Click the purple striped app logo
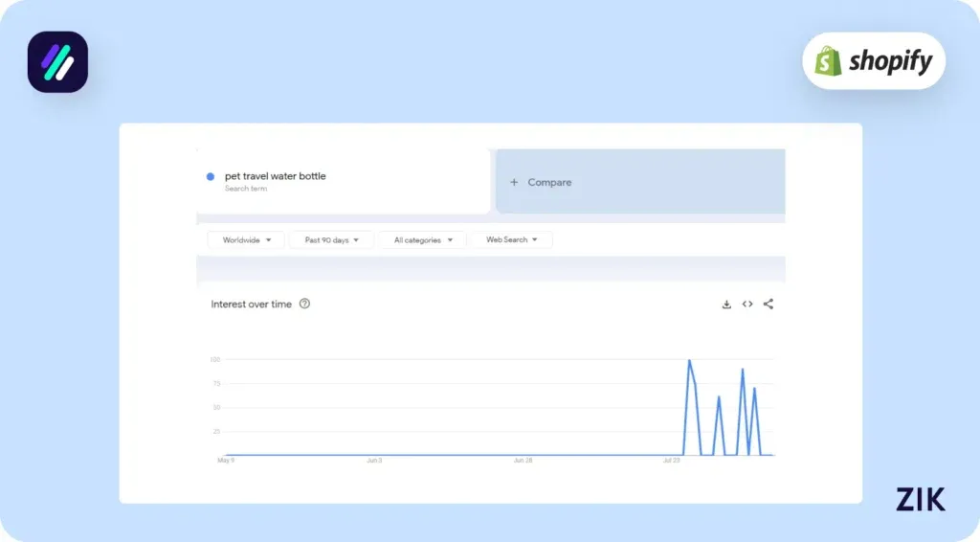980x542 pixels. [57, 62]
